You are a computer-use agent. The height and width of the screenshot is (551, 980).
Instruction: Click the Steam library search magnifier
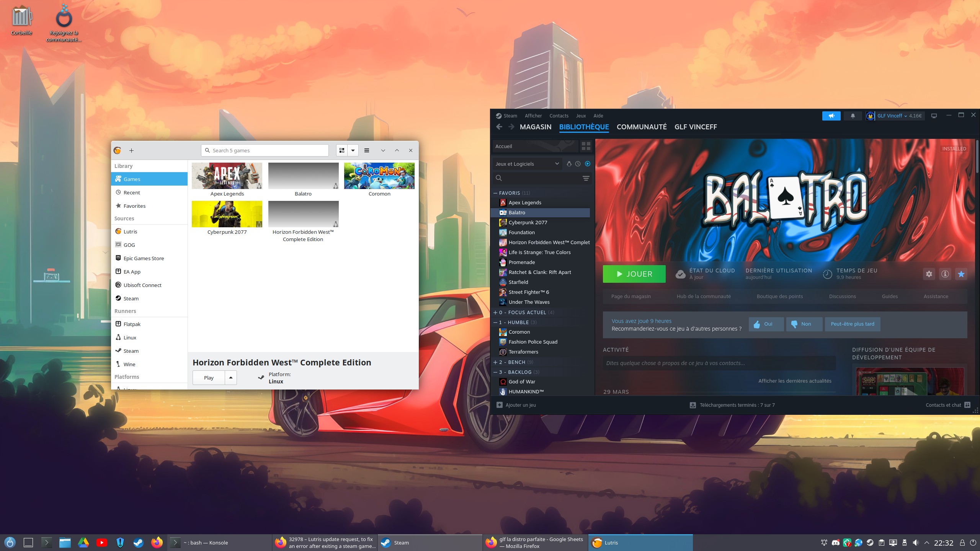click(499, 178)
